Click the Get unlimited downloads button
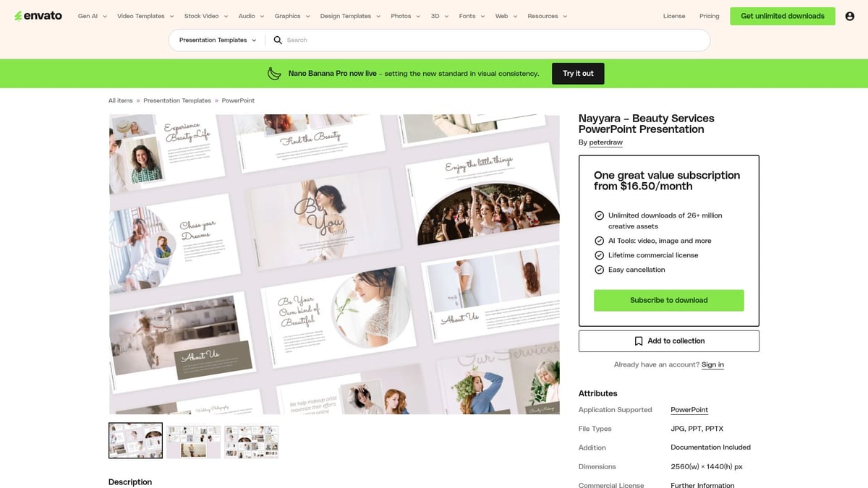The image size is (868, 488). tap(782, 15)
